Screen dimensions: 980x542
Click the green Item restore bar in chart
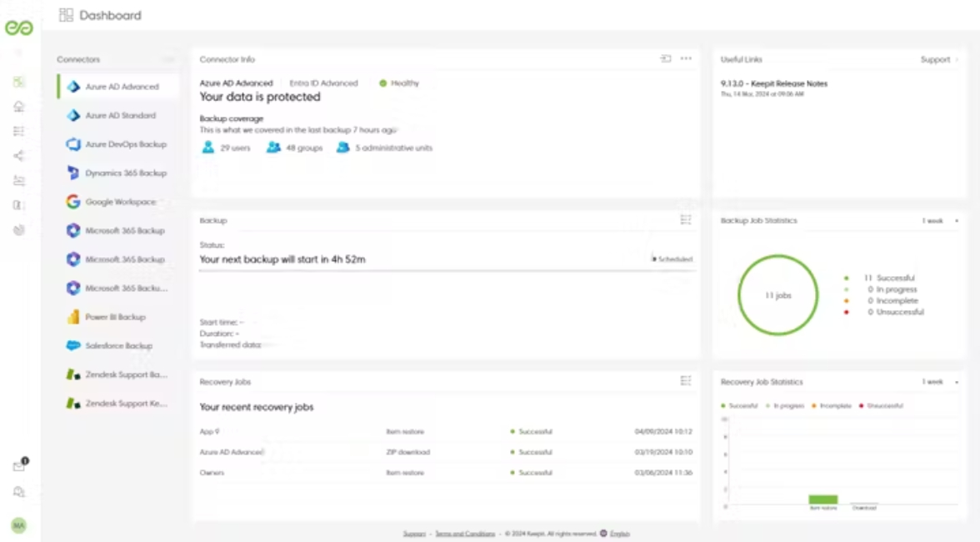(823, 499)
